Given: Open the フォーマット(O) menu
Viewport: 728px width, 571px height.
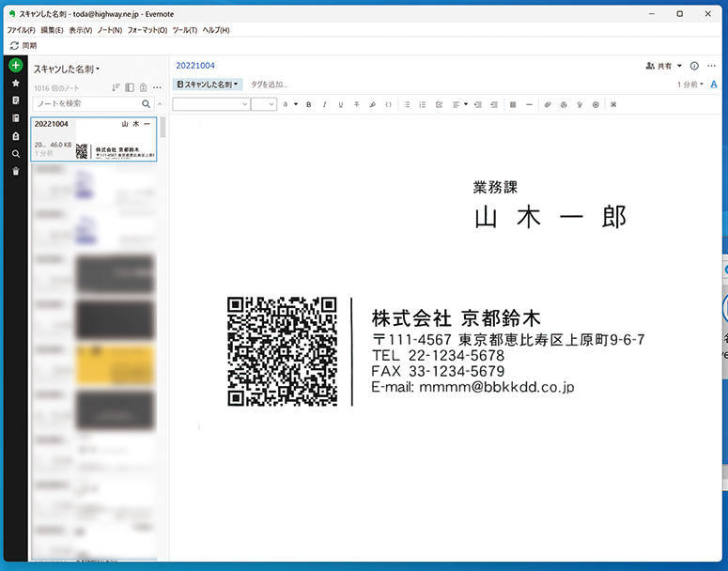Looking at the screenshot, I should point(147,30).
